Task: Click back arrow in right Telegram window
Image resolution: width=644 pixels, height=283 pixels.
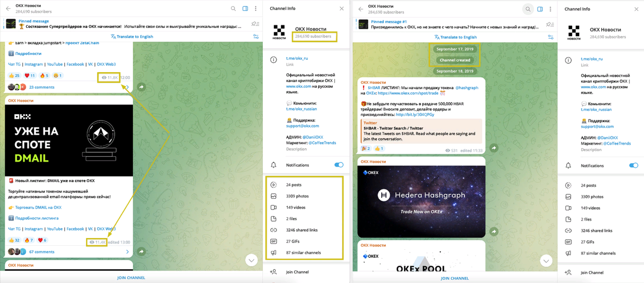Action: click(361, 9)
